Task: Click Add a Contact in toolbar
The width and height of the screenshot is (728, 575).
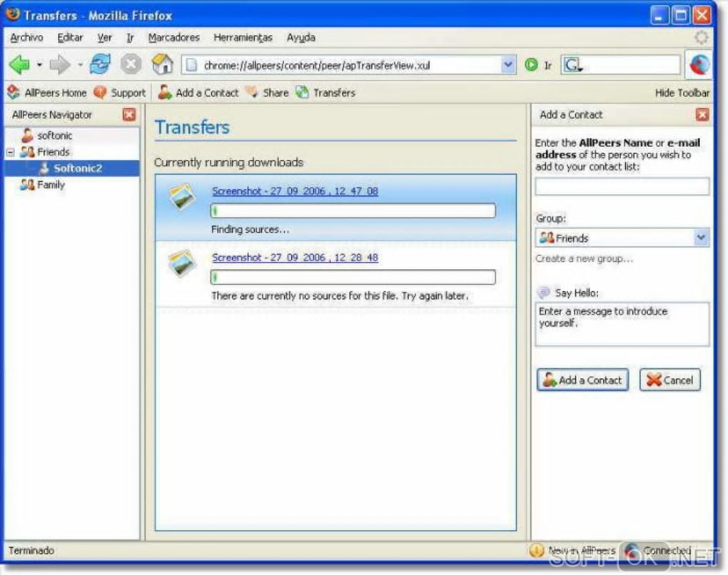Action: [198, 93]
